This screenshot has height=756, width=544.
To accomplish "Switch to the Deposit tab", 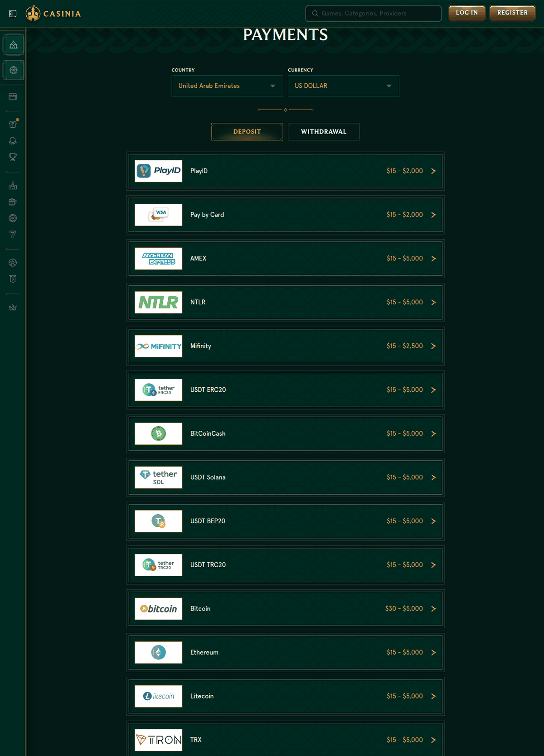I will click(x=247, y=132).
